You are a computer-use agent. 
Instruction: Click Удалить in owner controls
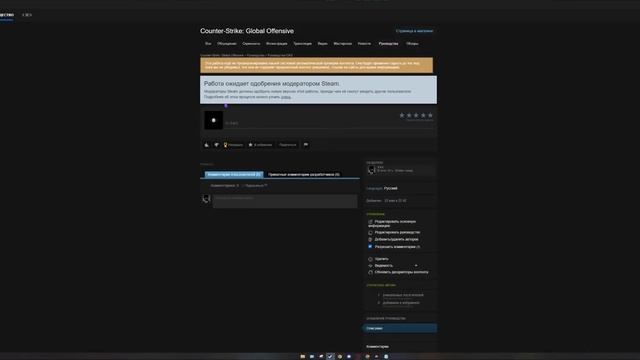pyautogui.click(x=382, y=259)
